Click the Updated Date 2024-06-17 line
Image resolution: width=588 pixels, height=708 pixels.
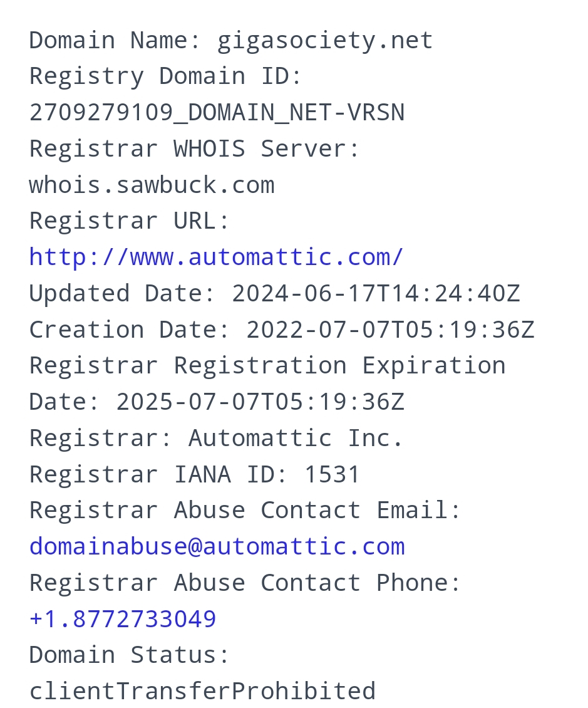(274, 293)
